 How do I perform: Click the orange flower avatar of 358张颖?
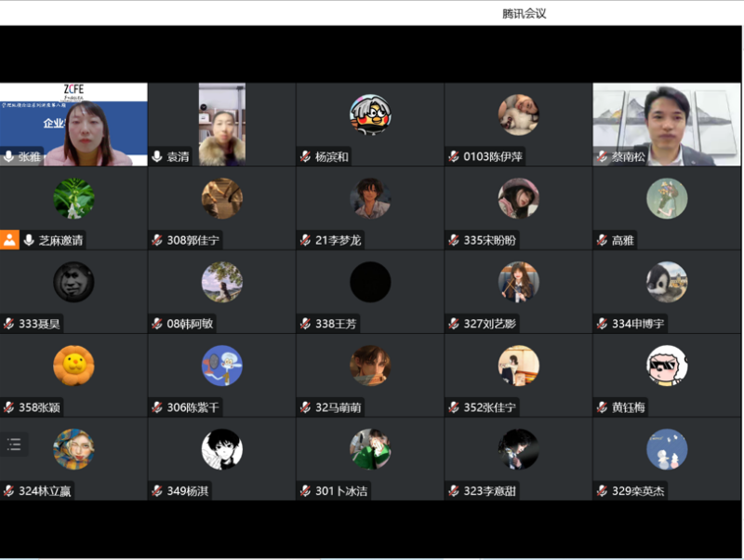point(73,366)
